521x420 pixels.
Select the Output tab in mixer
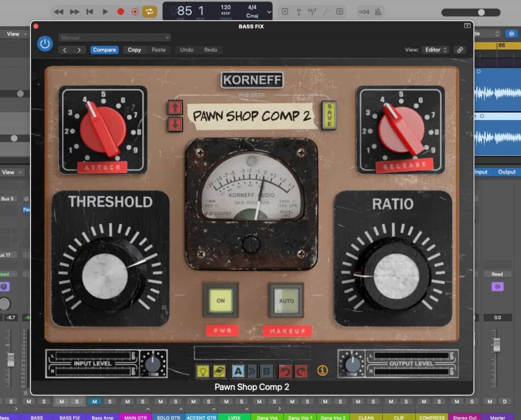(x=507, y=172)
